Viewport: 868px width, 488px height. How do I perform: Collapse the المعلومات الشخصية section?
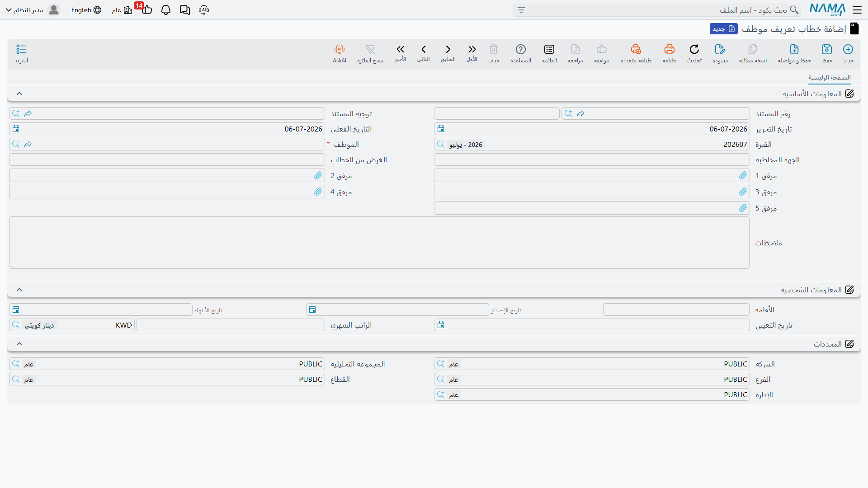[x=19, y=290]
